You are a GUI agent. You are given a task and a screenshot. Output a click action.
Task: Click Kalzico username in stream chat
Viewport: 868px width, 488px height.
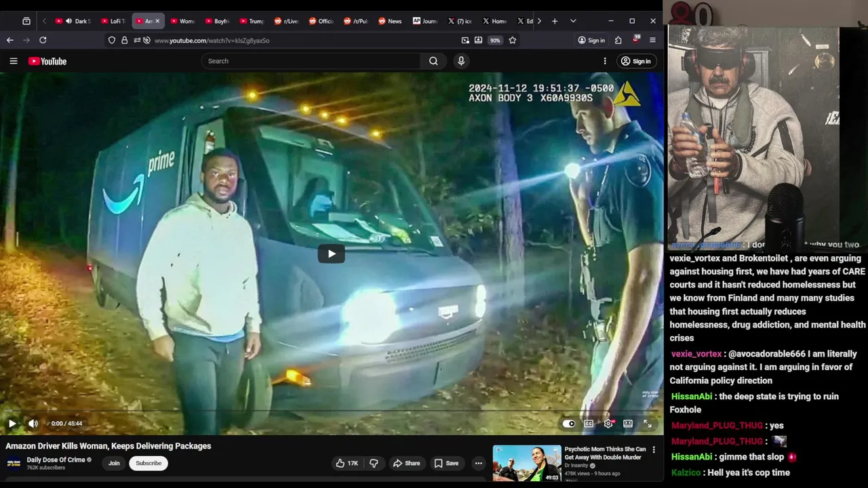[686, 472]
